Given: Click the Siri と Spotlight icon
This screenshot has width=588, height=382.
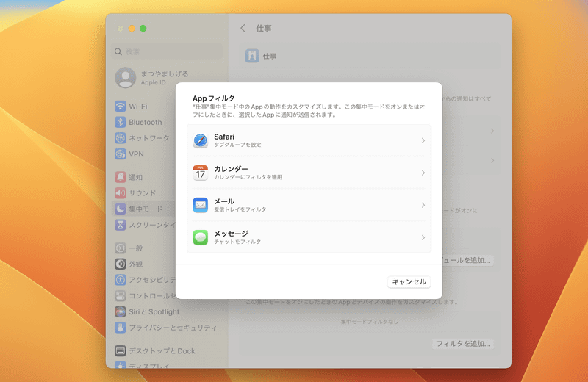Looking at the screenshot, I should coord(120,312).
